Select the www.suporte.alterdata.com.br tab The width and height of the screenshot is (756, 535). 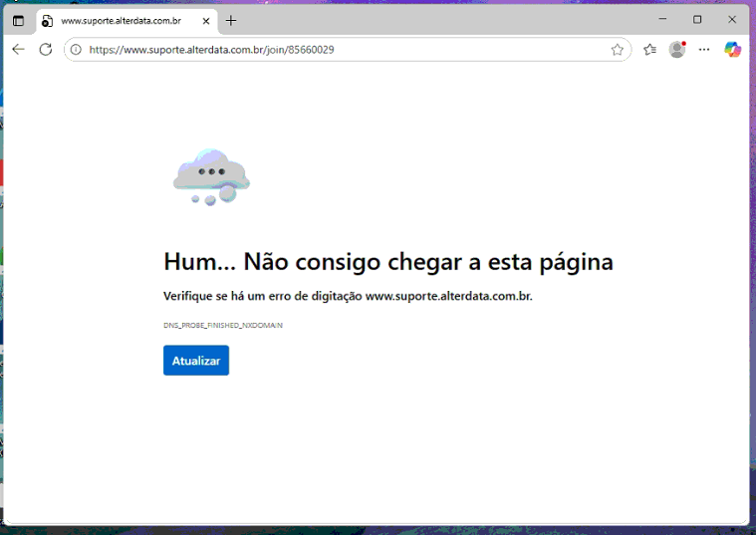(126, 21)
